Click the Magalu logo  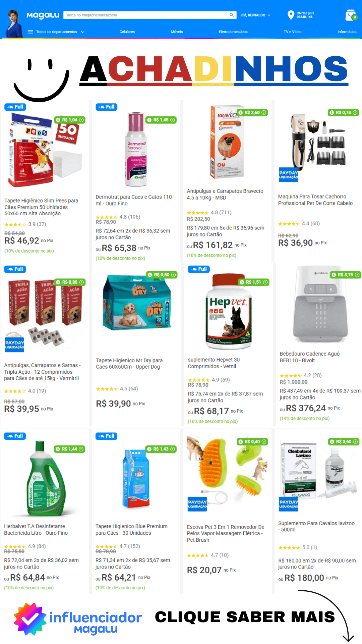(x=43, y=15)
